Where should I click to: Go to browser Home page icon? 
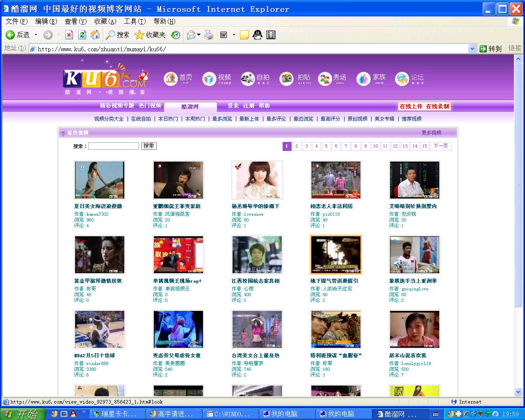pos(95,35)
